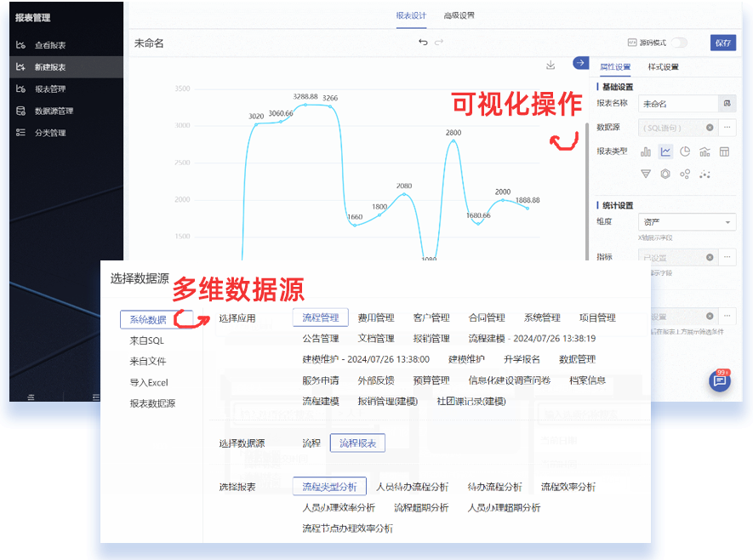Select the table report type icon

724,151
